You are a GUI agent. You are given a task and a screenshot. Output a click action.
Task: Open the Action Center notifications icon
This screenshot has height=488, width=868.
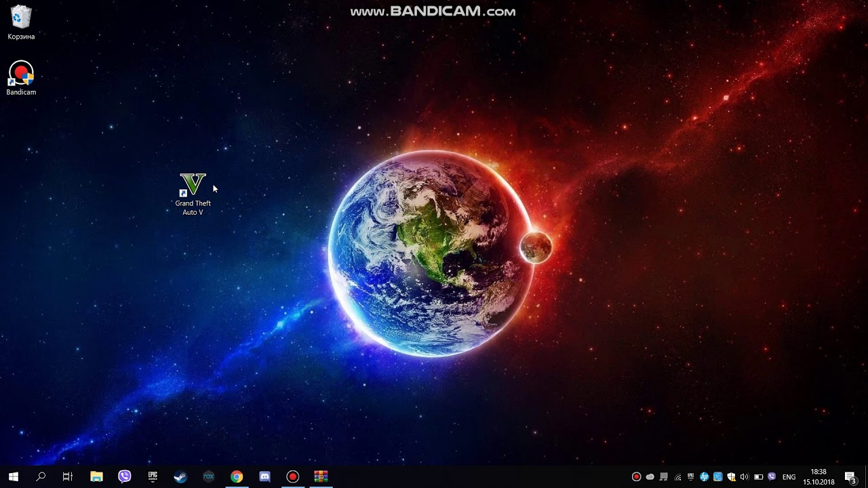(x=850, y=476)
